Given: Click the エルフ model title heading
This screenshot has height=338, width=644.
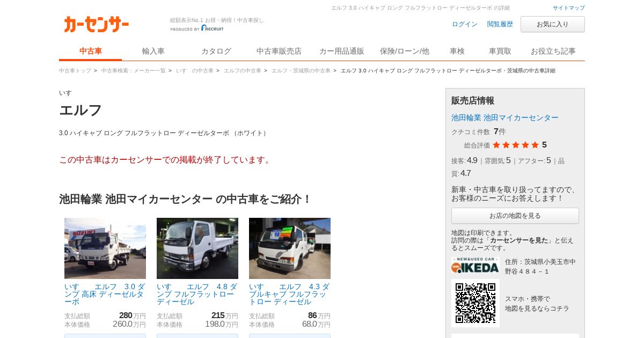Looking at the screenshot, I should [80, 110].
